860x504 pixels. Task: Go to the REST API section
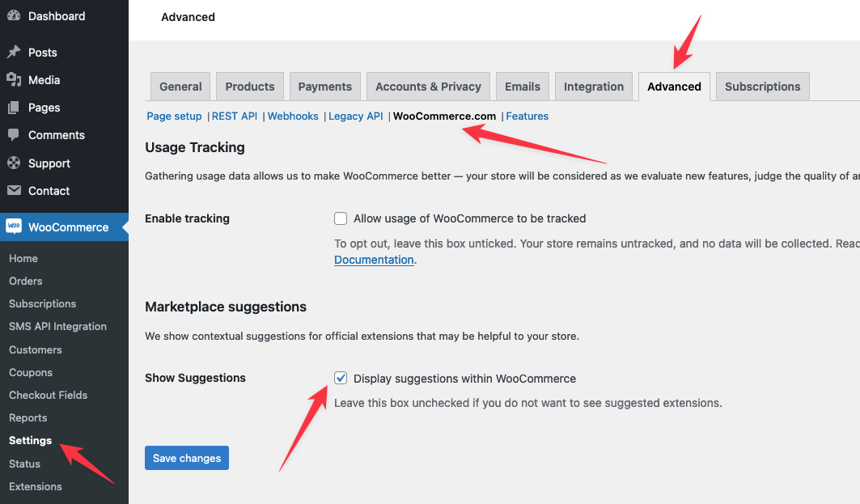235,116
